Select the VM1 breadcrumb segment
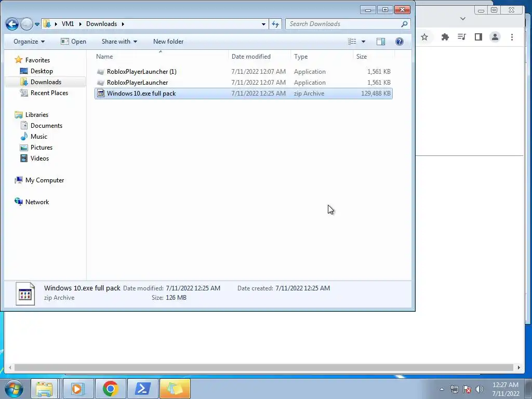The width and height of the screenshot is (532, 399). [x=68, y=24]
